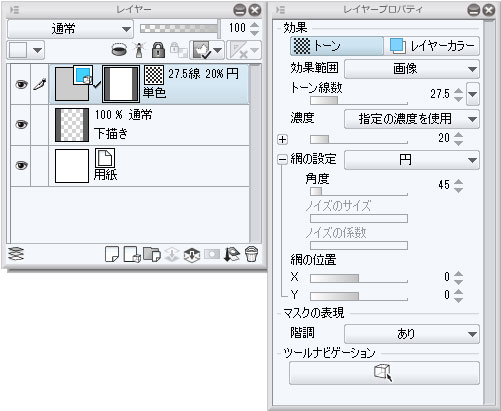Click the clip to layer below icon
This screenshot has height=411, width=501.
click(120, 50)
